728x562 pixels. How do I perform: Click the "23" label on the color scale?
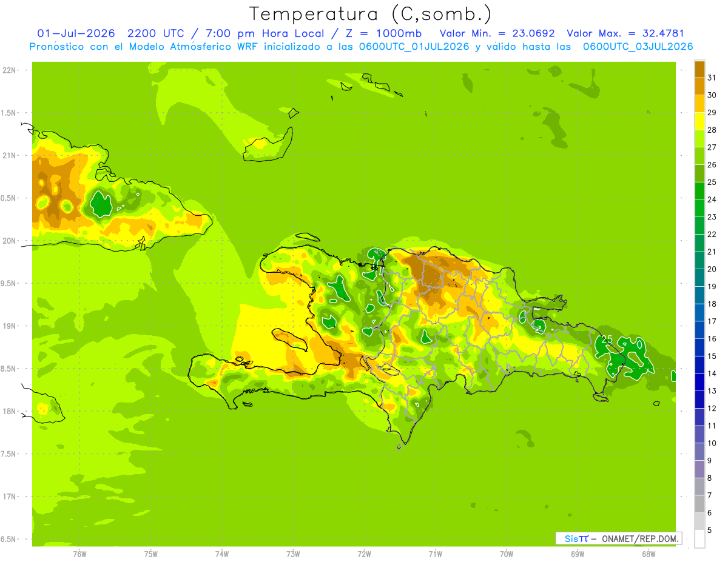[712, 217]
